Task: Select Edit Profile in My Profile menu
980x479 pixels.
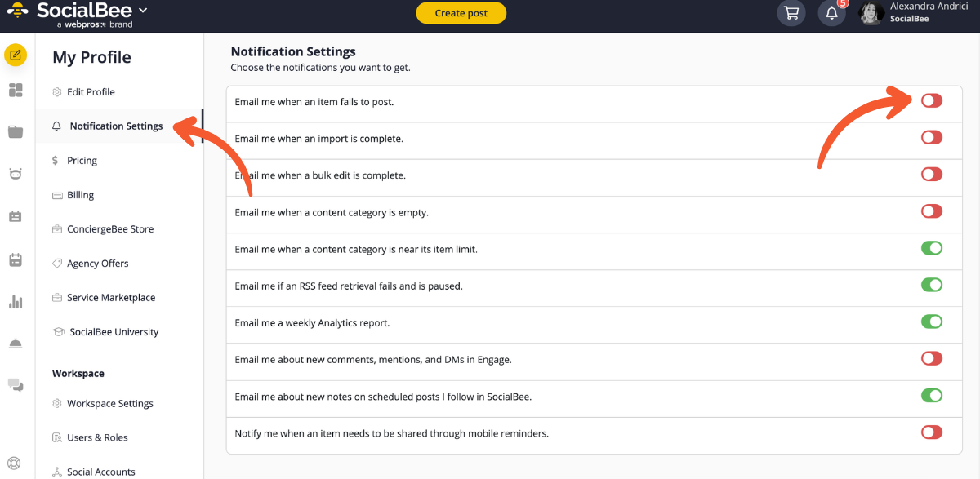Action: pyautogui.click(x=91, y=92)
